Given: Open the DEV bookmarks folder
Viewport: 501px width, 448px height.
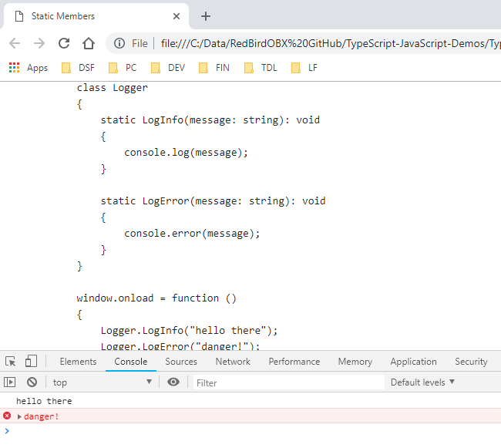Looking at the screenshot, I should [x=167, y=68].
